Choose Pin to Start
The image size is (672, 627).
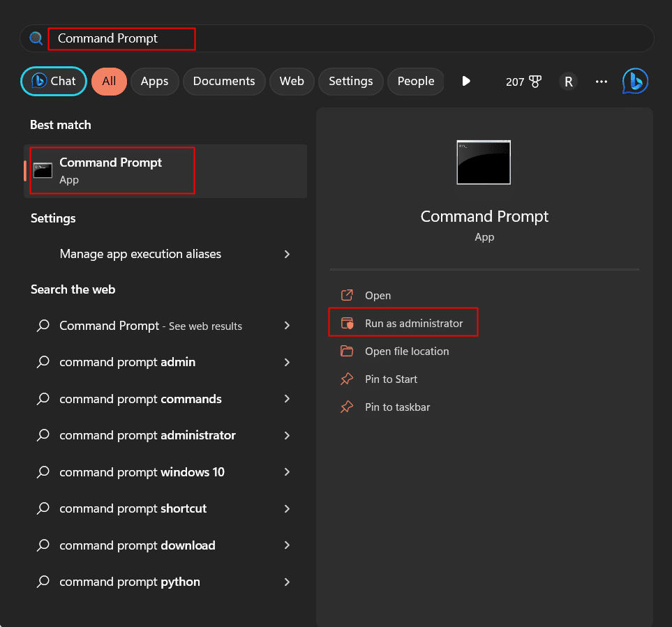pos(391,379)
